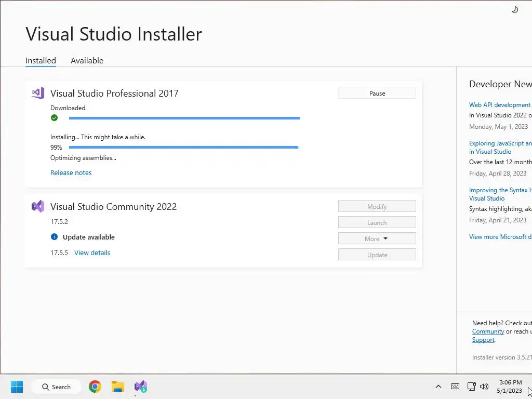
Task: Click the Installer version text
Action: click(502, 357)
